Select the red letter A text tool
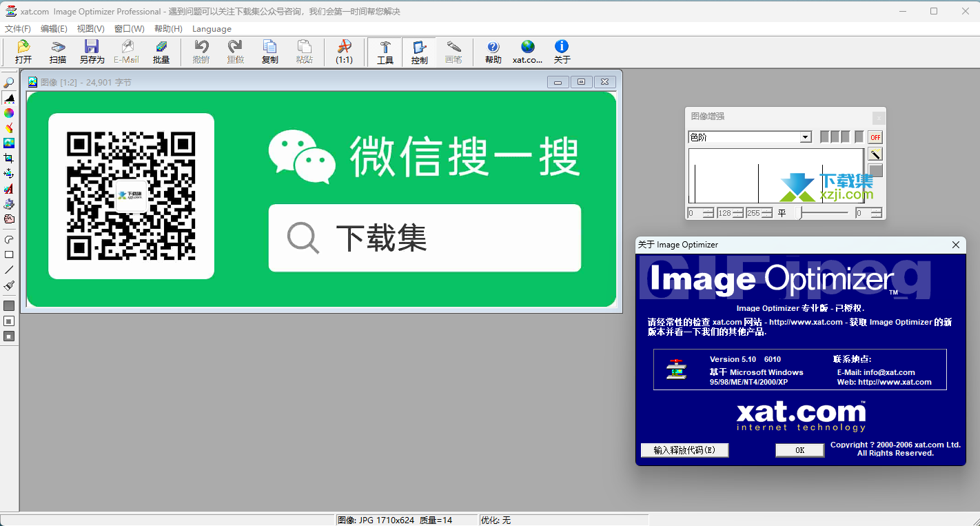Image resolution: width=980 pixels, height=526 pixels. 9,189
